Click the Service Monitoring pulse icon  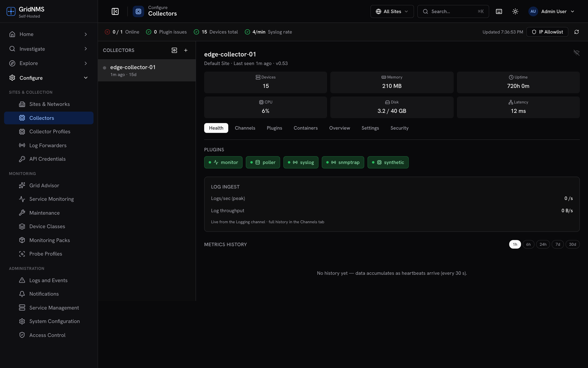pos(22,199)
